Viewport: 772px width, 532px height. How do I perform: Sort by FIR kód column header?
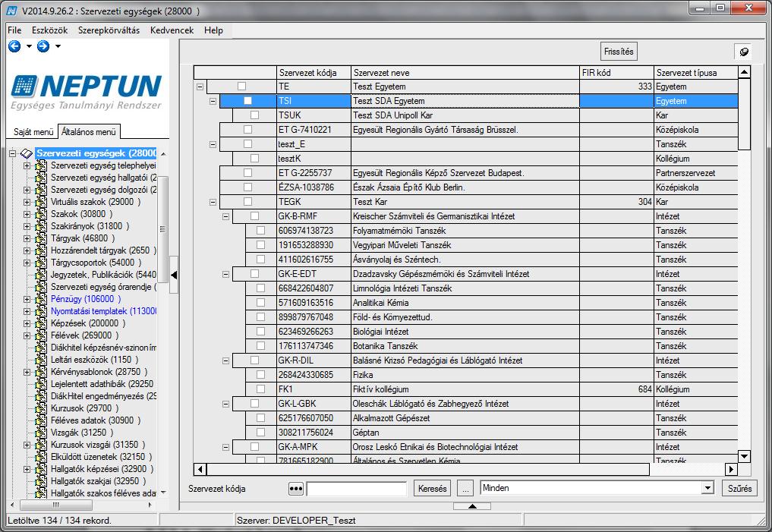616,72
